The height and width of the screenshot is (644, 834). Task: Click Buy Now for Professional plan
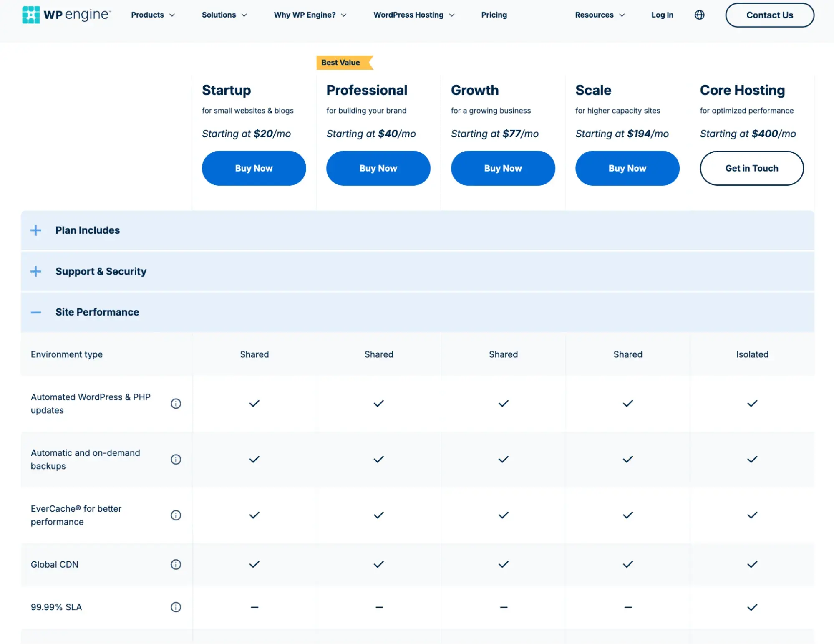tap(379, 167)
